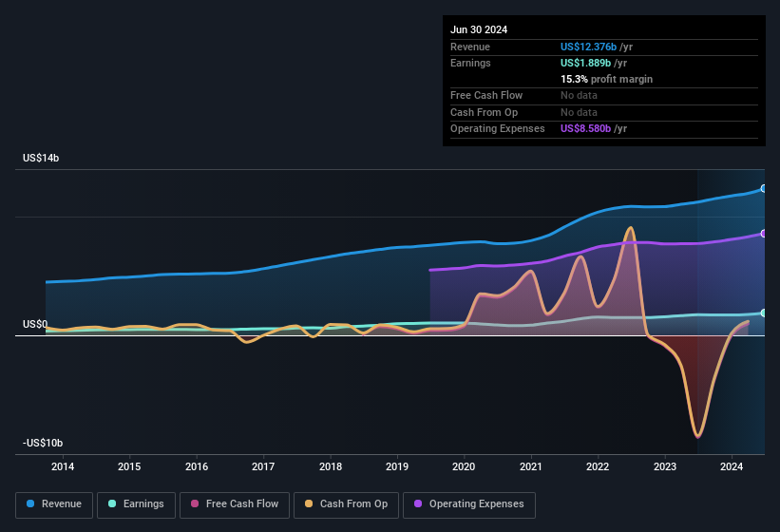
Task: Toggle the Earnings legend button
Action: coord(136,504)
